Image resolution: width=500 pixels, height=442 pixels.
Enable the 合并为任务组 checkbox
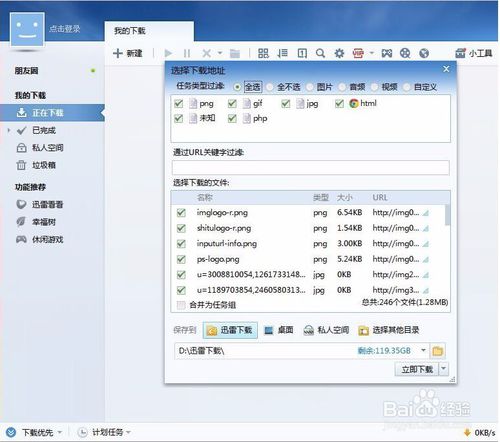[181, 305]
